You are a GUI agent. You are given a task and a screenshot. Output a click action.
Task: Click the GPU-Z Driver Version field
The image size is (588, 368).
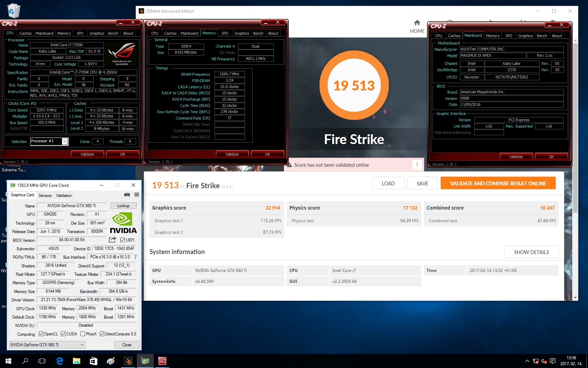coord(86,300)
